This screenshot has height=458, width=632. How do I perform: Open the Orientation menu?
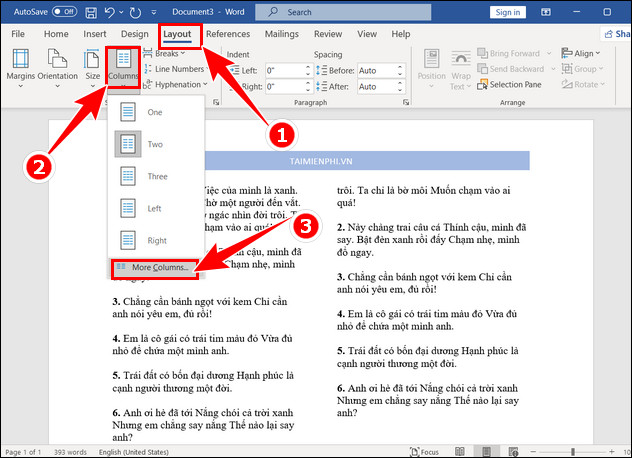tap(58, 68)
